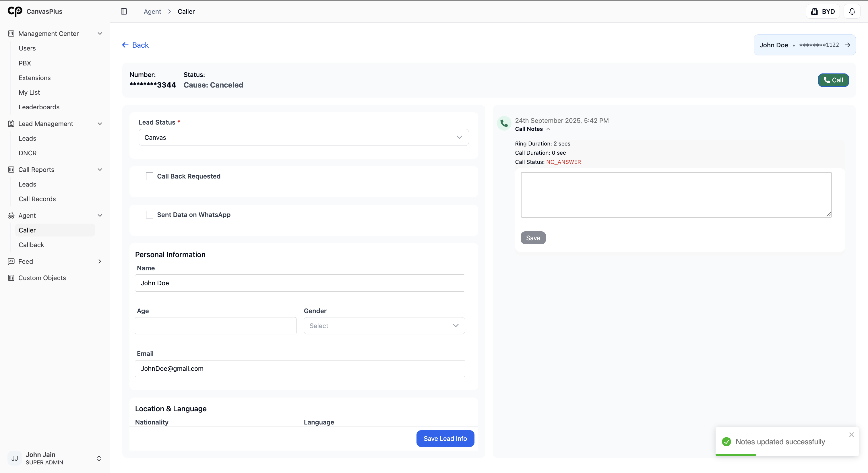Click the arrow in John Doe card
868x473 pixels.
[x=847, y=45]
